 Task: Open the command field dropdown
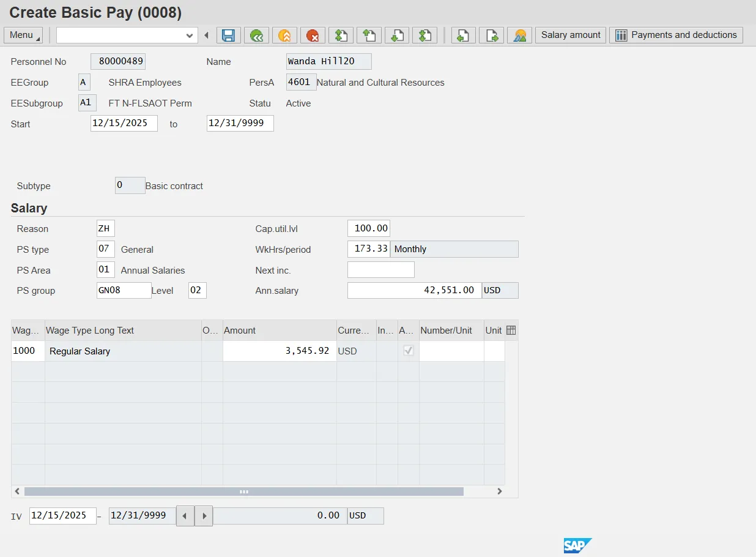[x=189, y=36]
